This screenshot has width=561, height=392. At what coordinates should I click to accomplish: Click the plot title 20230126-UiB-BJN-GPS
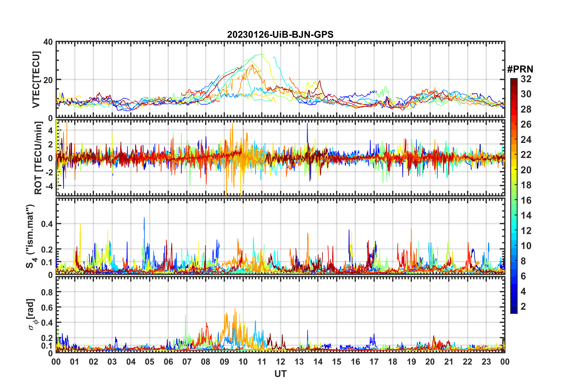coord(280,35)
